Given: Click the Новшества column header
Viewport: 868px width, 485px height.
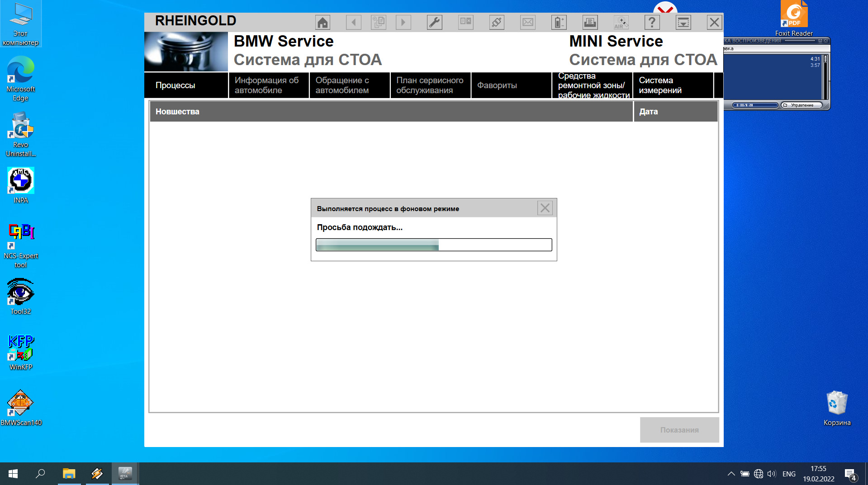Looking at the screenshot, I should 391,112.
